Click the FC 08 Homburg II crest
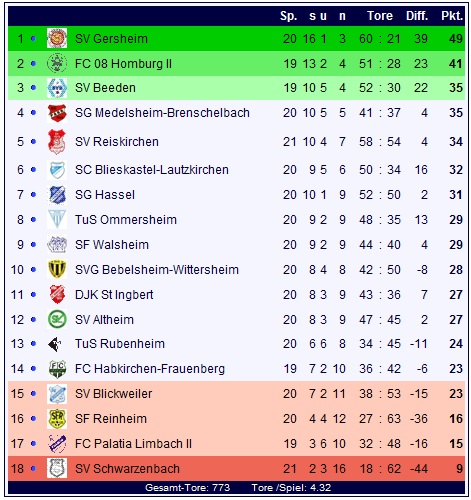This screenshot has width=471, height=500. click(x=57, y=63)
